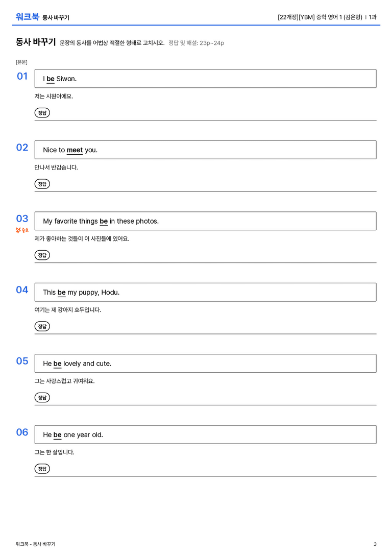Select the sentence box 'I be Siwon.'
The image size is (392, 555).
pyautogui.click(x=205, y=79)
